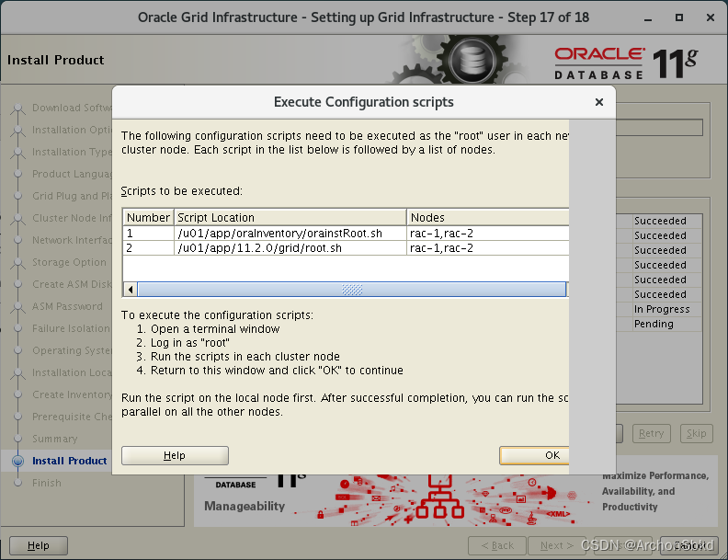The image size is (728, 560).
Task: Click the Back button in the installer
Action: click(x=496, y=545)
